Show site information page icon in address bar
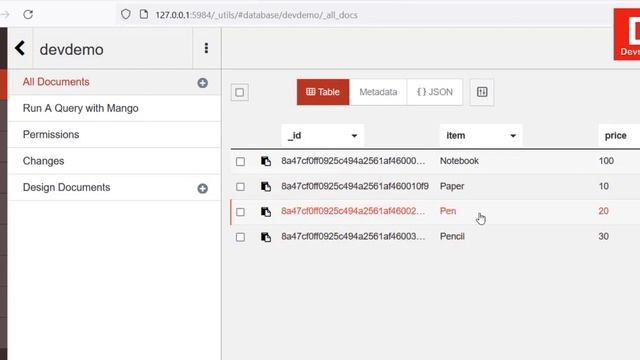This screenshot has height=360, width=640. 144,14
